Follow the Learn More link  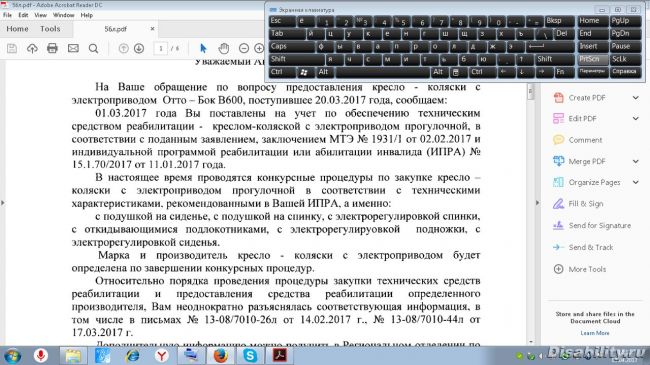(595, 333)
